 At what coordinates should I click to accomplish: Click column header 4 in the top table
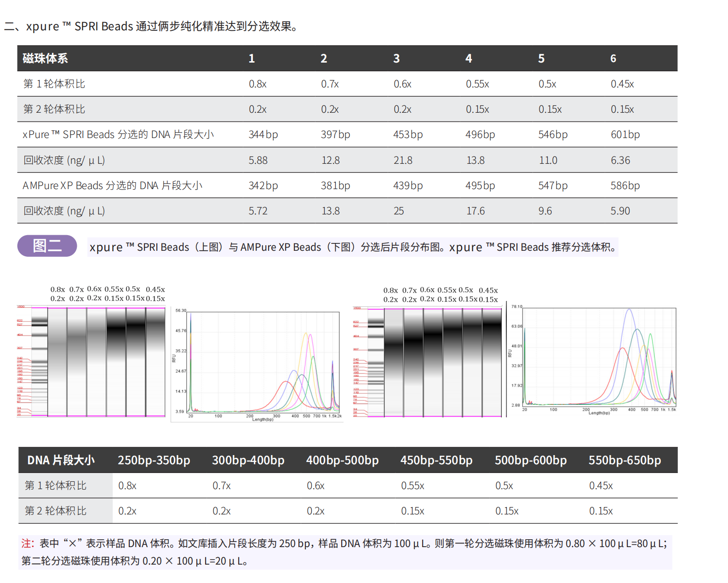pos(469,58)
